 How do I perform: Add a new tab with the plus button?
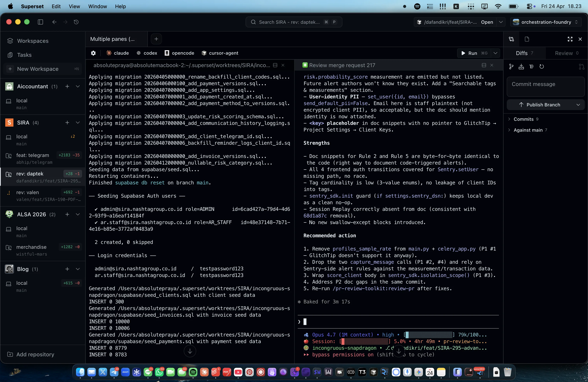coord(156,39)
